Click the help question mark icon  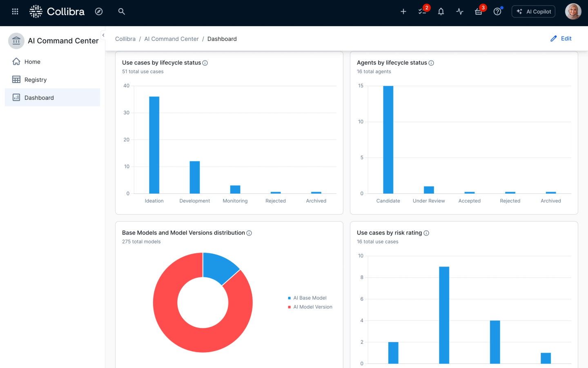pyautogui.click(x=497, y=11)
